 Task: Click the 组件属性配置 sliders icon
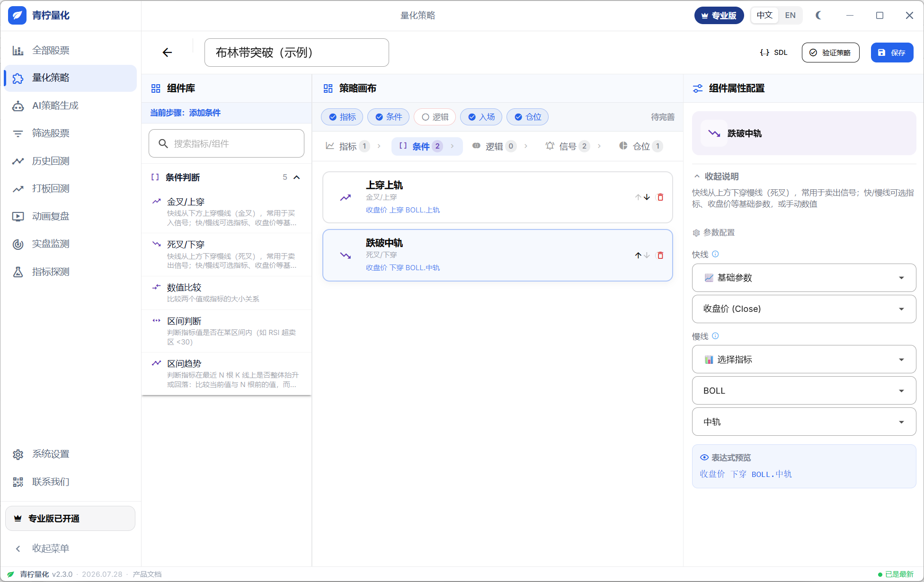click(698, 88)
